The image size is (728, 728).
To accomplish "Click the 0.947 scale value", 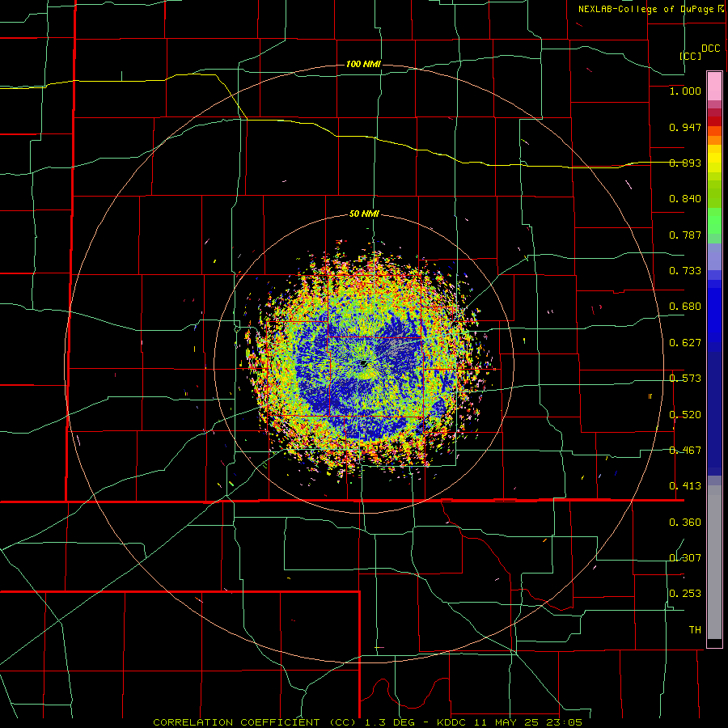I will pos(685,127).
